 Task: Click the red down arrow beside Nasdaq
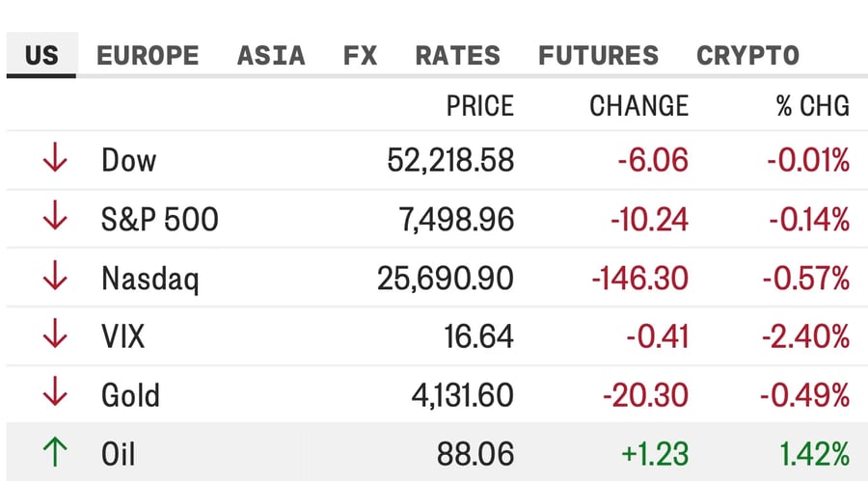click(x=55, y=275)
